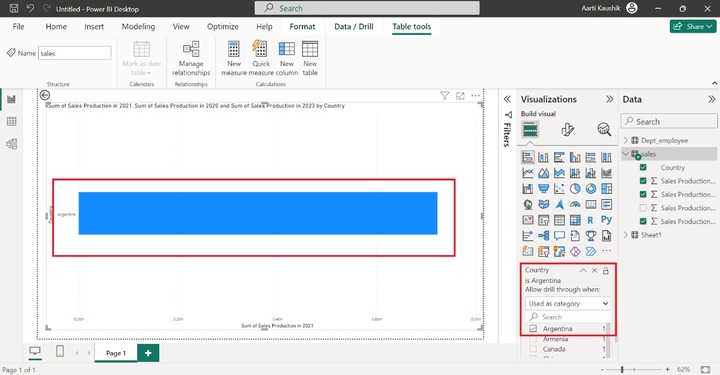The width and height of the screenshot is (720, 375).
Task: Collapse the sales table
Action: [625, 154]
